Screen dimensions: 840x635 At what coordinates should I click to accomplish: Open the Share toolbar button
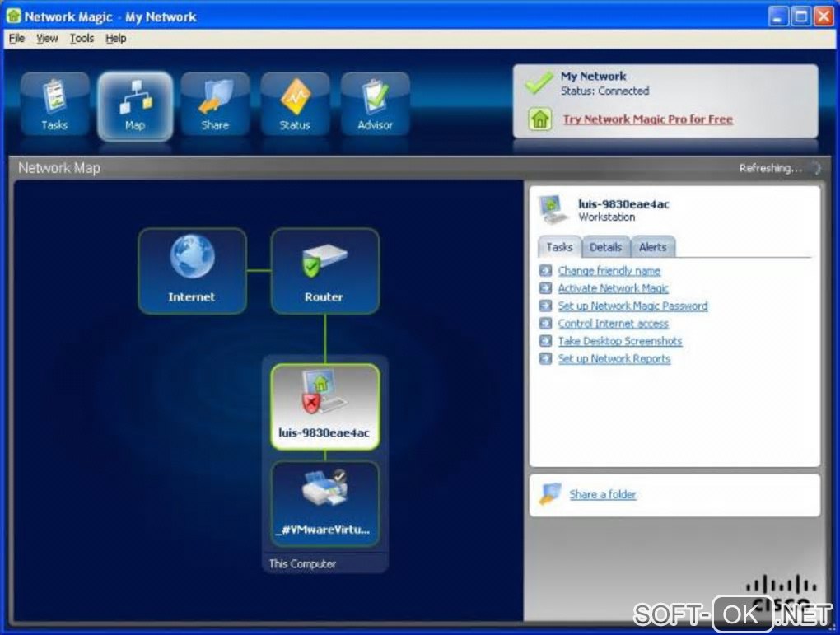pos(215,105)
